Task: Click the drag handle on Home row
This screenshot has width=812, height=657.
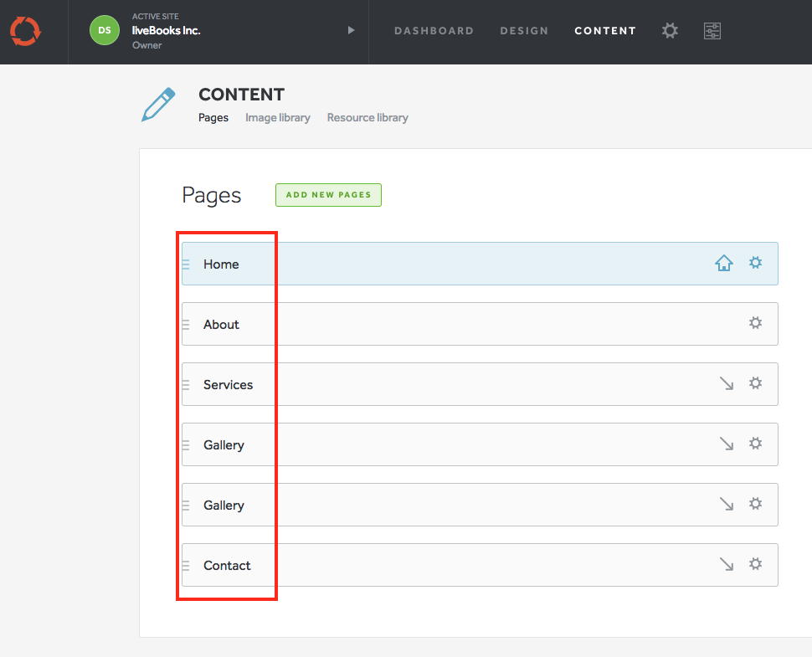Action: point(186,264)
